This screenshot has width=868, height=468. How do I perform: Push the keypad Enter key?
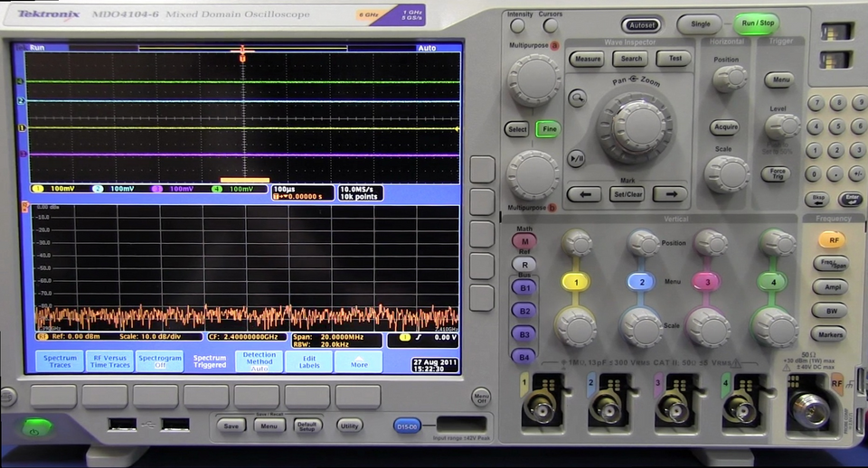tap(852, 199)
